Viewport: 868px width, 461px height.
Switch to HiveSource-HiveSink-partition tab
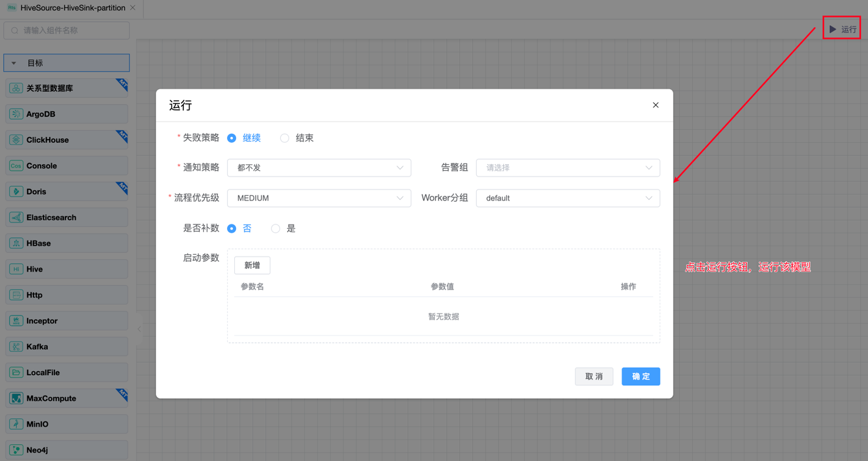72,8
